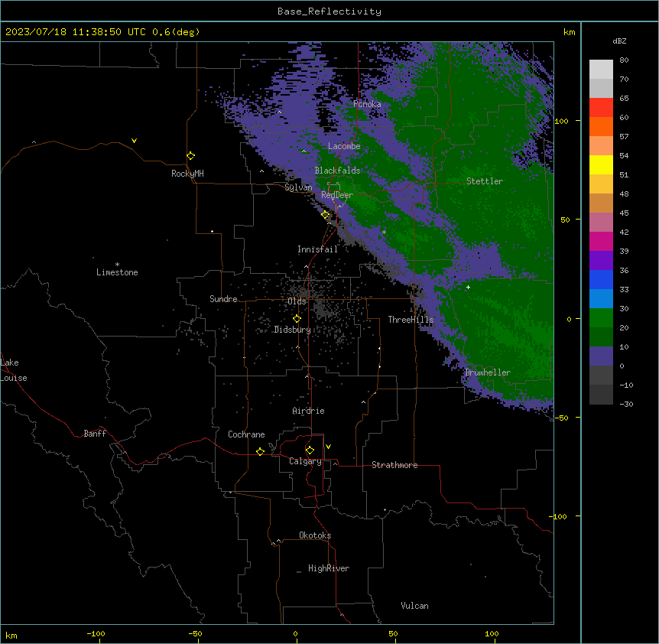Click the white plus marker near Drumheller region
The width and height of the screenshot is (659, 644).
pyautogui.click(x=468, y=287)
